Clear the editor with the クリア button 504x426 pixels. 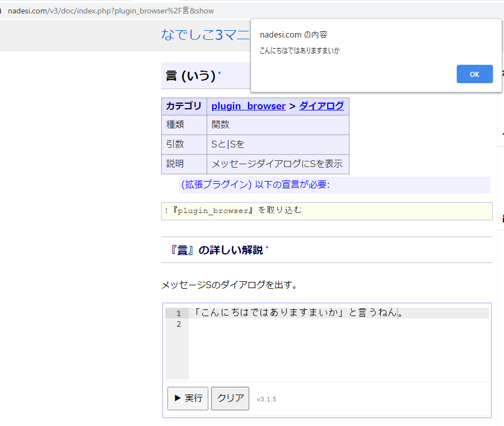[230, 399]
